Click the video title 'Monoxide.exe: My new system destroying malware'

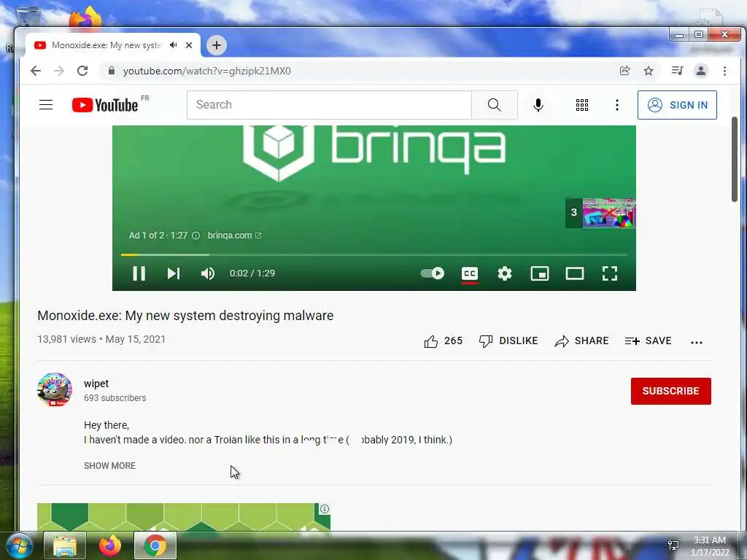pyautogui.click(x=185, y=316)
